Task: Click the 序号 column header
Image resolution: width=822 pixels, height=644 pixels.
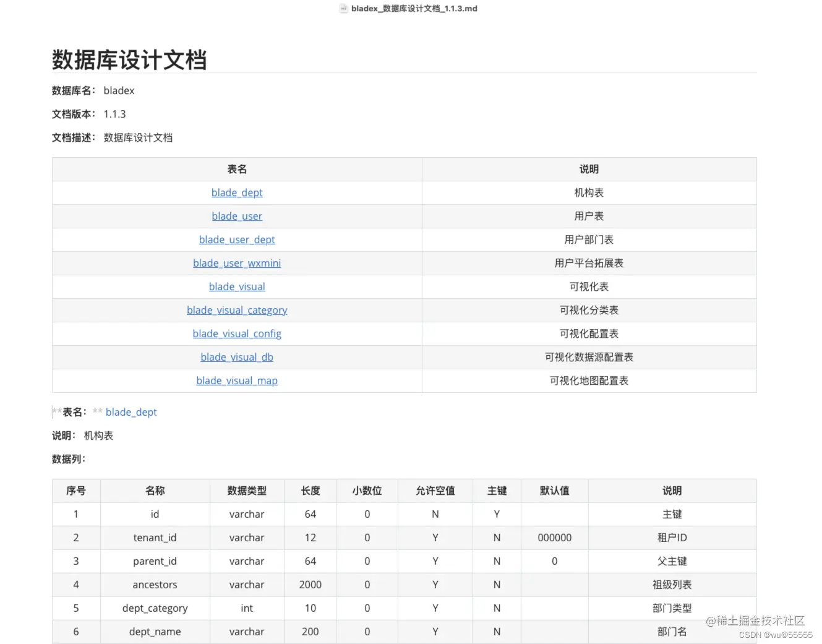Action: click(76, 491)
